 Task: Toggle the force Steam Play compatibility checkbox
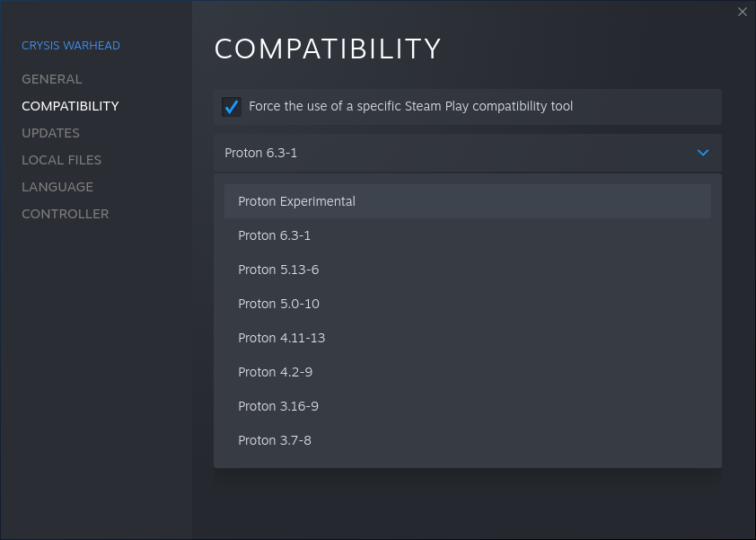pos(232,107)
